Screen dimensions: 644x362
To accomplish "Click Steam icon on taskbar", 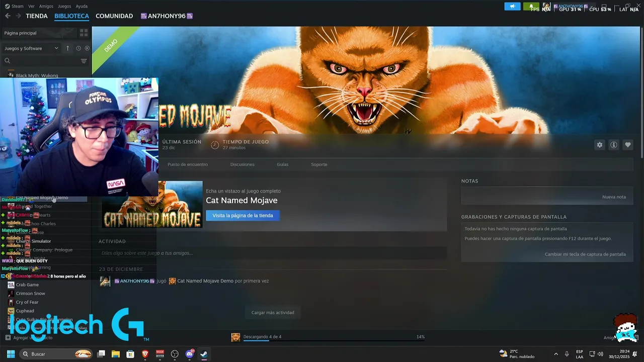I will tap(204, 354).
